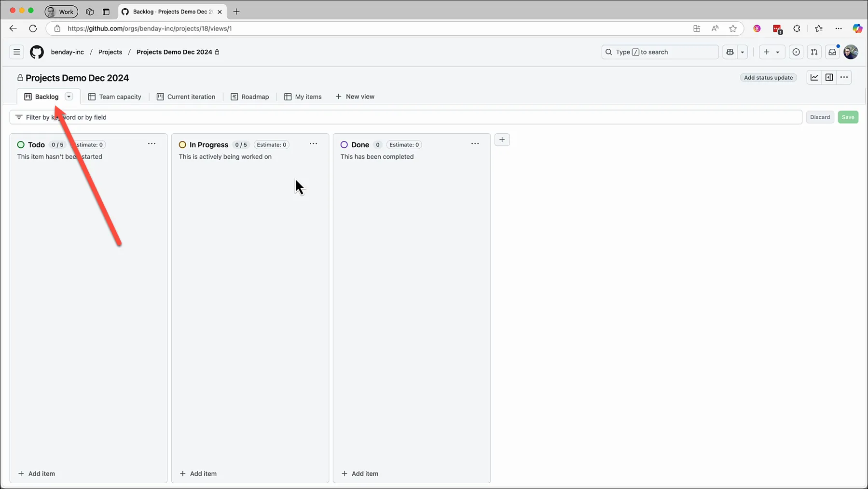The width and height of the screenshot is (868, 489).
Task: Open the benday-inc organization link
Action: (x=68, y=52)
